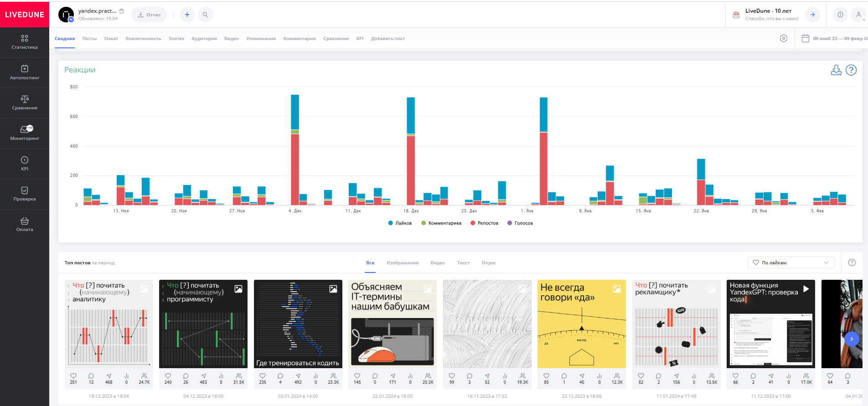Click heart likes icon showing 251
The image size is (868, 406).
click(x=73, y=376)
